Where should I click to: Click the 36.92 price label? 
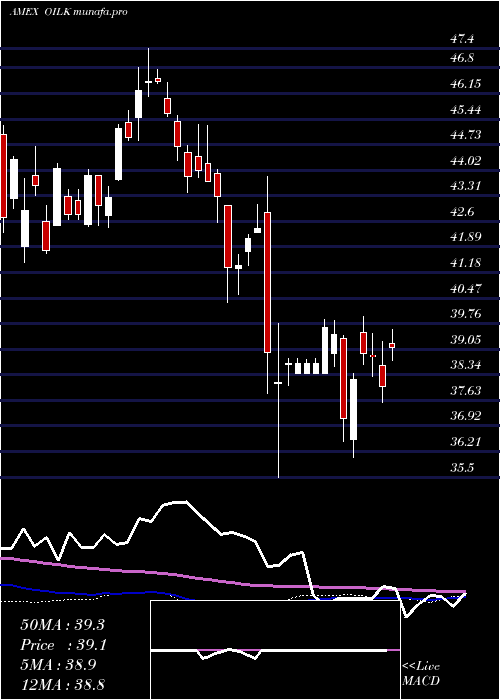coord(465,416)
